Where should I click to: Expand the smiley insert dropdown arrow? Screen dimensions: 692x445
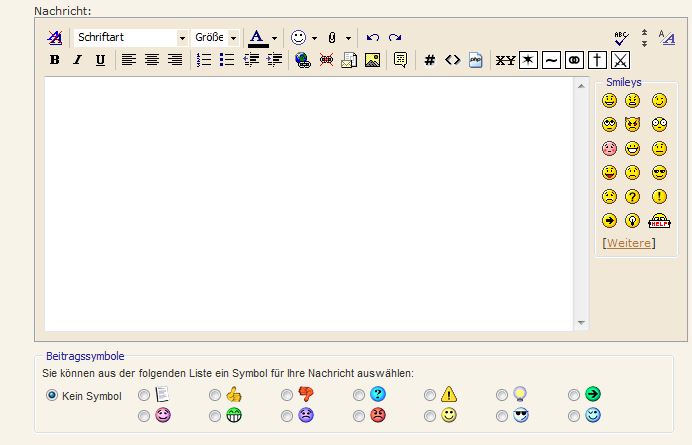pos(314,38)
